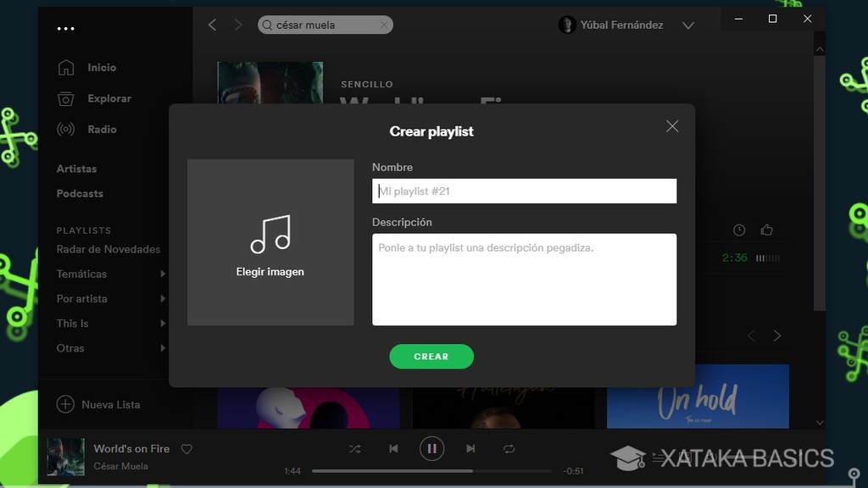Skip to the next track
The image size is (868, 488).
point(470,449)
